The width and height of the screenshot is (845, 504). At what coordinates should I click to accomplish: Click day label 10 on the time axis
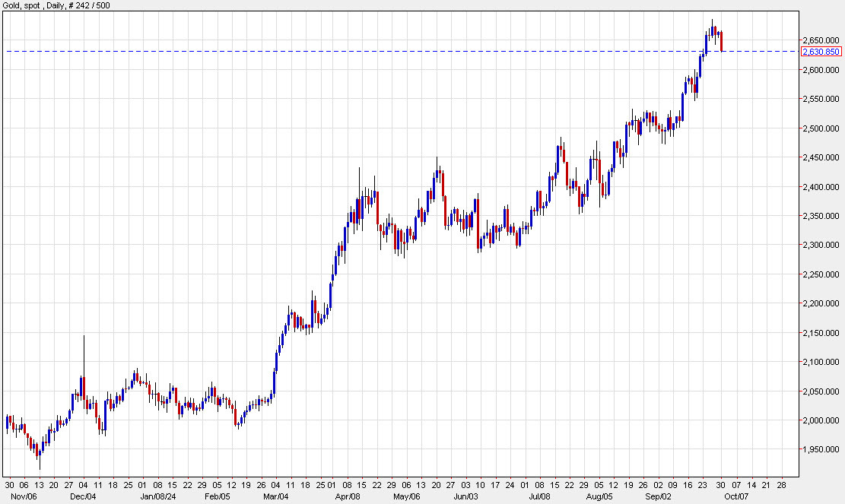tap(480, 485)
